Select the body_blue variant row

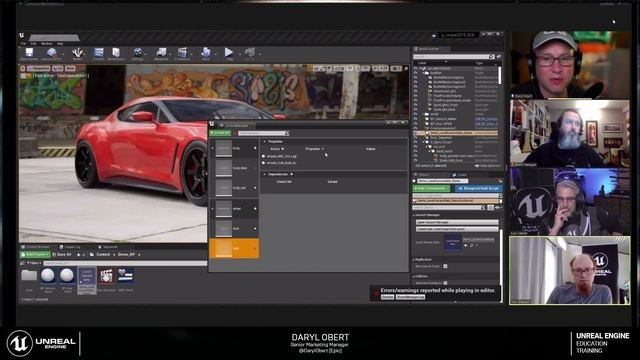(x=234, y=168)
